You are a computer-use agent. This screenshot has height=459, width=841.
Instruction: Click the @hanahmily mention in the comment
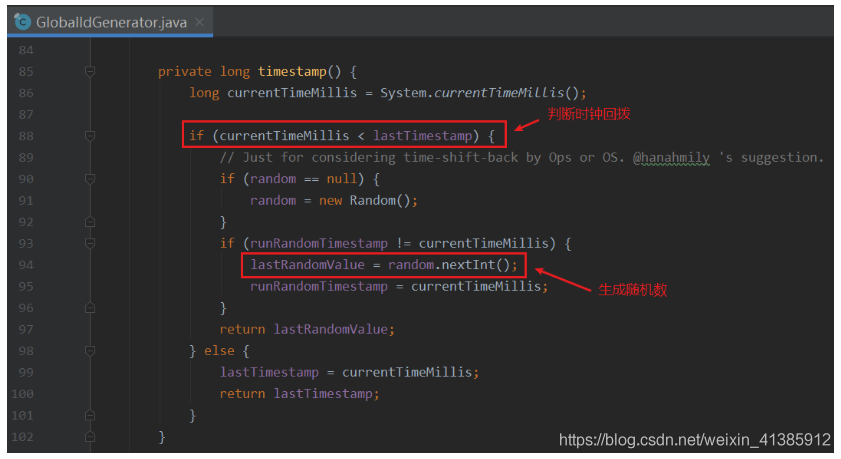point(671,158)
